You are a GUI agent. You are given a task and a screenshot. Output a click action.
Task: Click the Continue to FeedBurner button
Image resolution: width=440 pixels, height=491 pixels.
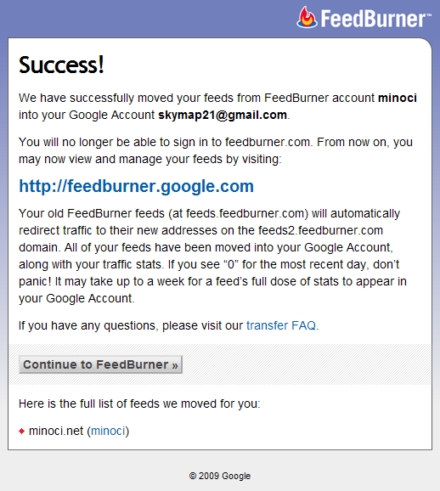point(101,365)
